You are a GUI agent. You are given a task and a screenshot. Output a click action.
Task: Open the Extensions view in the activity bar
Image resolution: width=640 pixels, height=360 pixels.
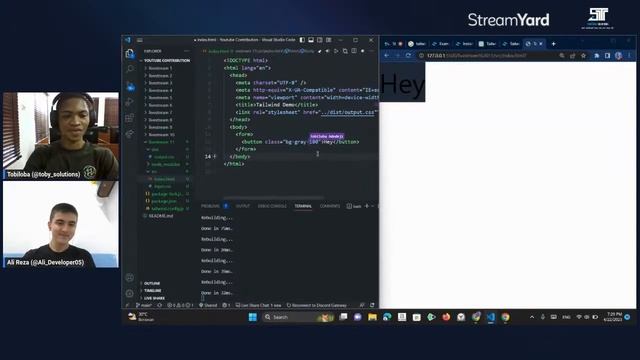point(130,118)
